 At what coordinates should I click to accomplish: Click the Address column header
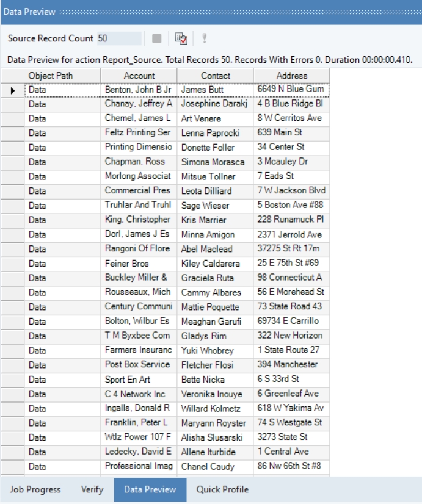292,76
